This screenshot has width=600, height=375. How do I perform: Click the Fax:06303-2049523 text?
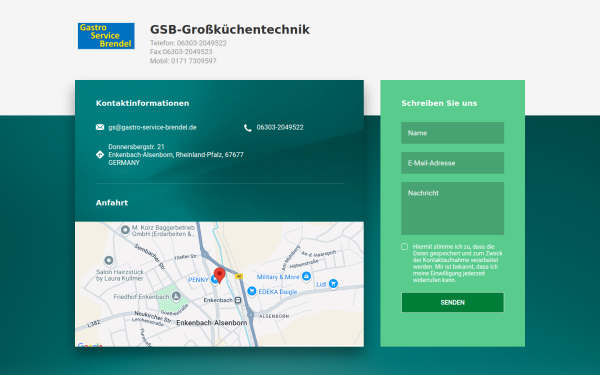pyautogui.click(x=181, y=52)
